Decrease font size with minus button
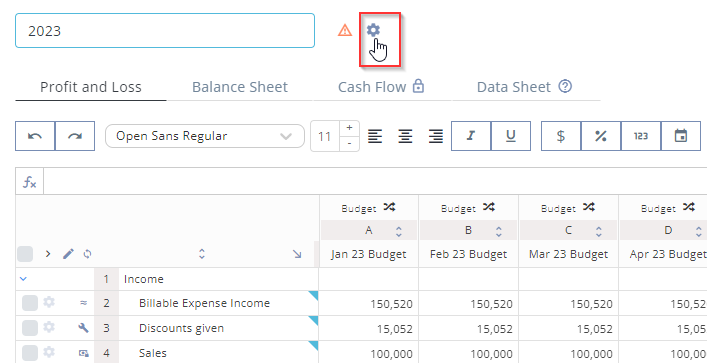The width and height of the screenshot is (707, 363). click(x=349, y=143)
